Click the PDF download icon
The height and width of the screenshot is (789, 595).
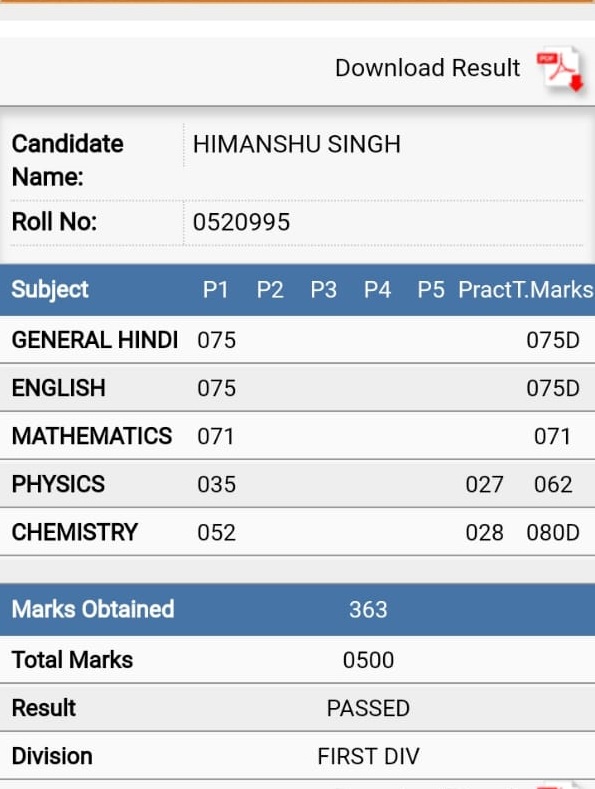pos(560,69)
